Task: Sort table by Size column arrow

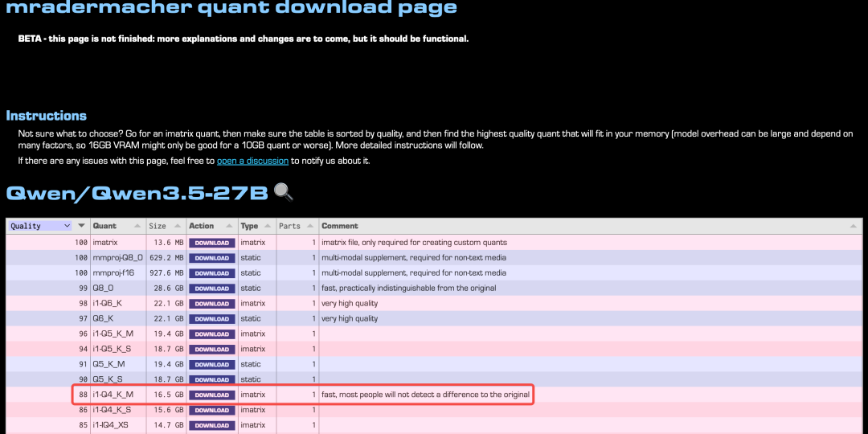Action: [x=177, y=226]
